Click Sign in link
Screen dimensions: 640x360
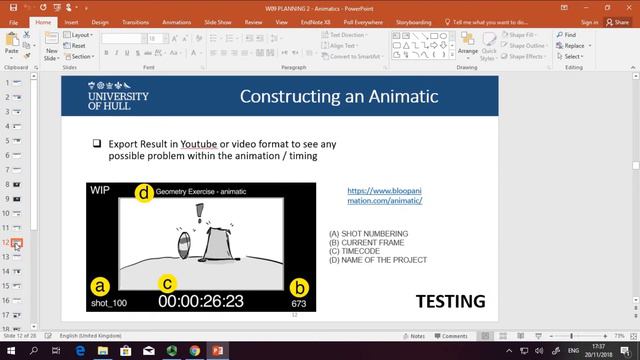(589, 22)
